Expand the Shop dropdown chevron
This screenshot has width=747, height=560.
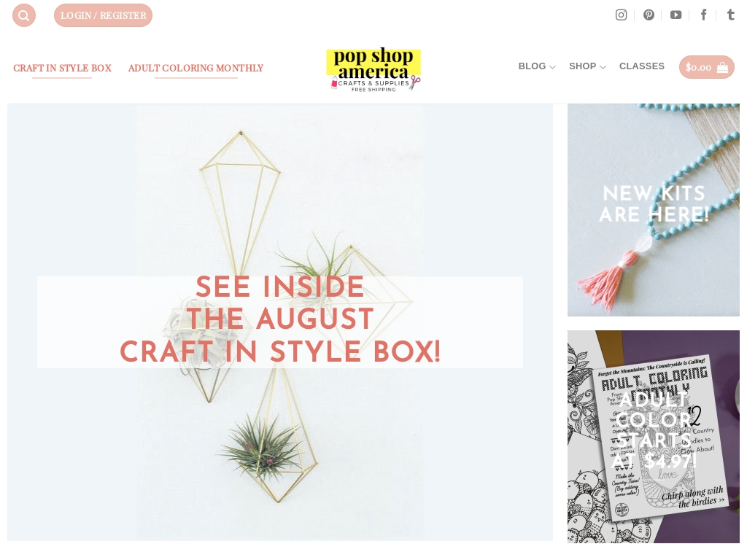point(603,68)
